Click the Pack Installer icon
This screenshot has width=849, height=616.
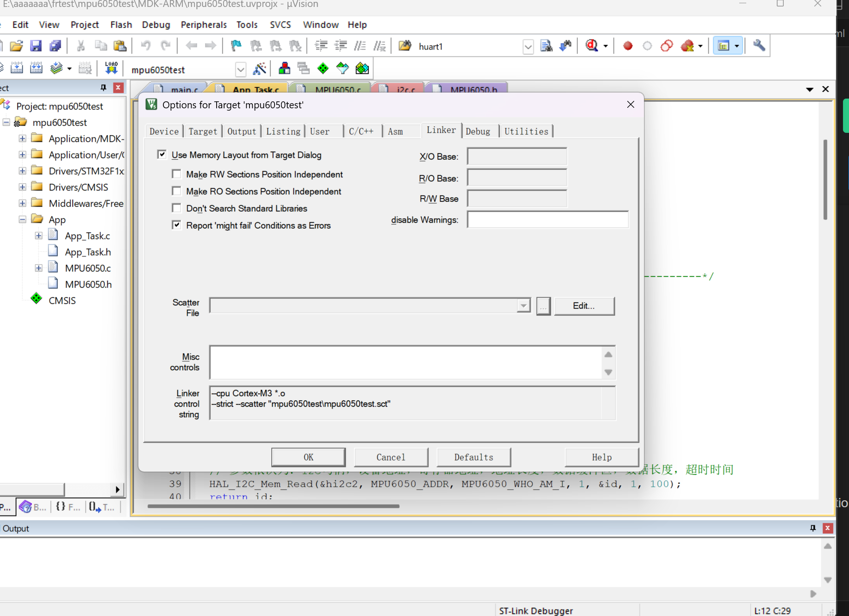(x=362, y=69)
